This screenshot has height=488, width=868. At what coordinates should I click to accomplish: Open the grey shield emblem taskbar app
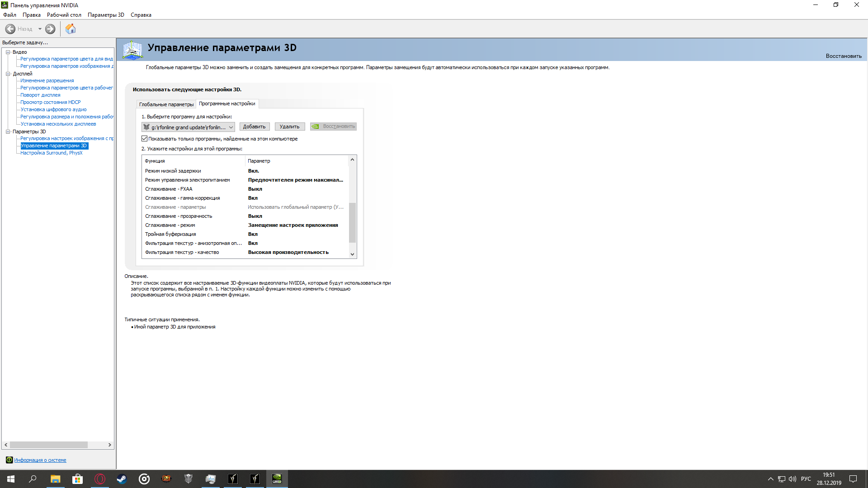coord(188,479)
